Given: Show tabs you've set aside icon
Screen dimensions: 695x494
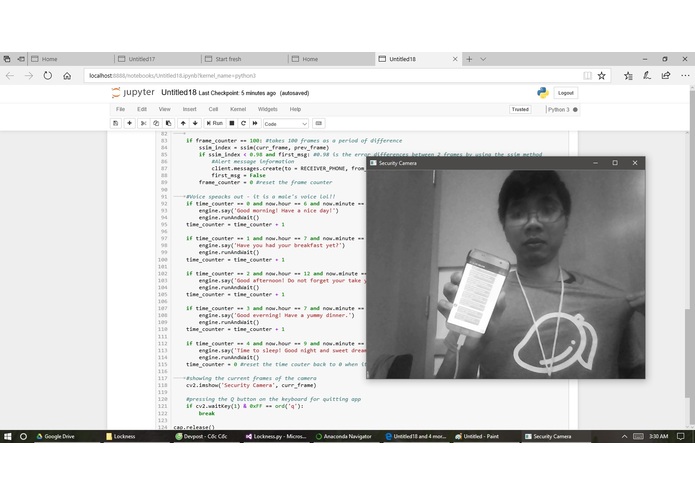Looking at the screenshot, I should coord(7,59).
